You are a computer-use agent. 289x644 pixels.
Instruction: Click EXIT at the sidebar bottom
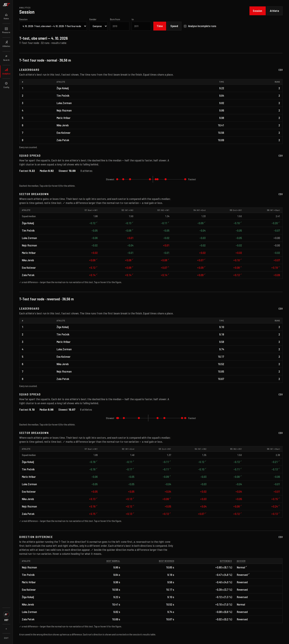(x=6, y=638)
